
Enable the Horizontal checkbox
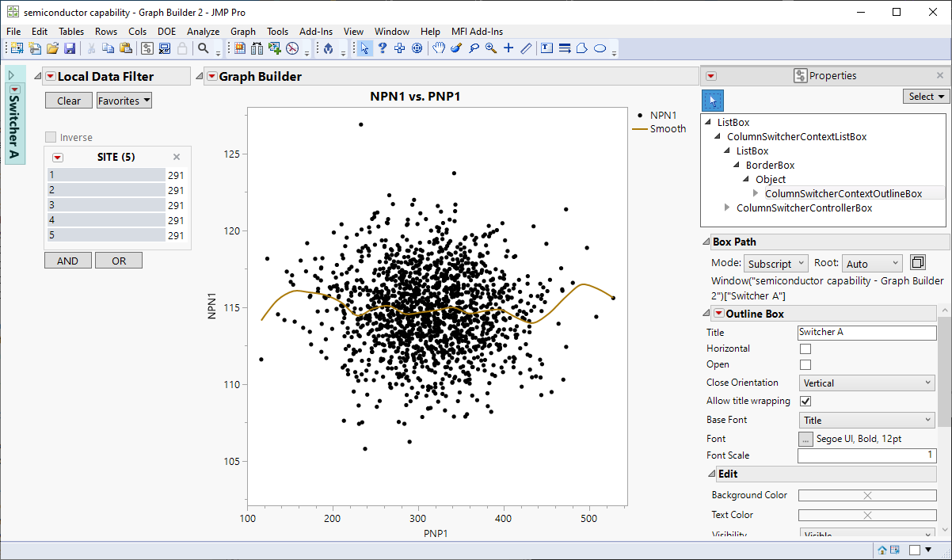point(805,349)
